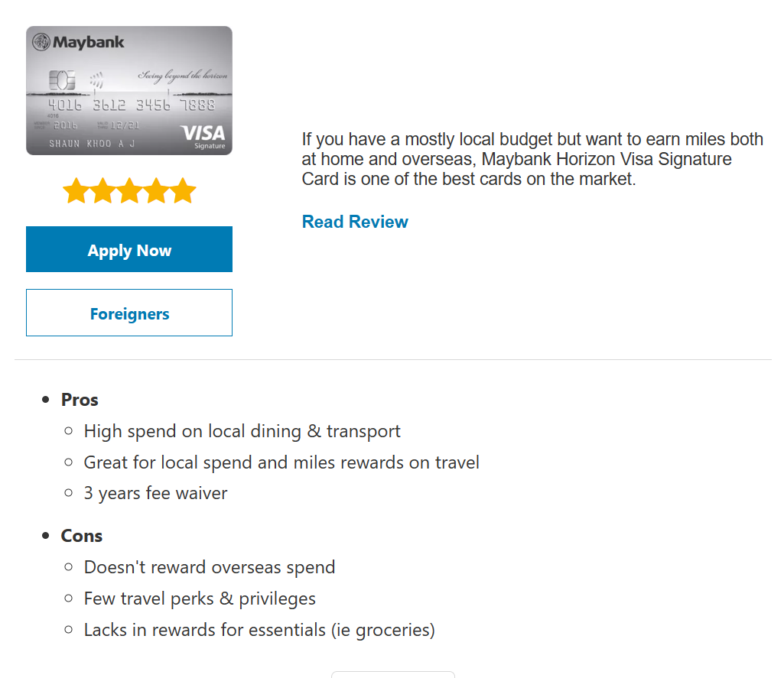The image size is (784, 678).
Task: Click the Maybank tiger logo on the card
Action: point(41,42)
